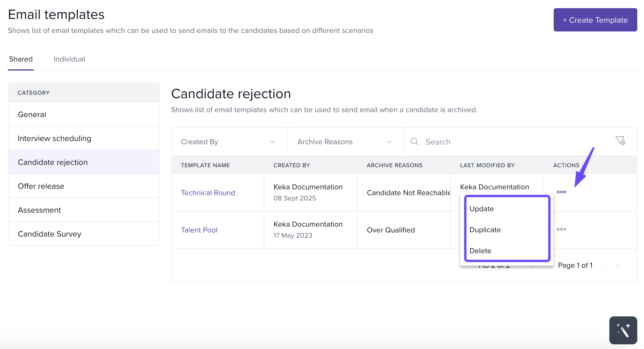Jump to last page arrow
Screen dimensions: 644x349
coord(617,266)
